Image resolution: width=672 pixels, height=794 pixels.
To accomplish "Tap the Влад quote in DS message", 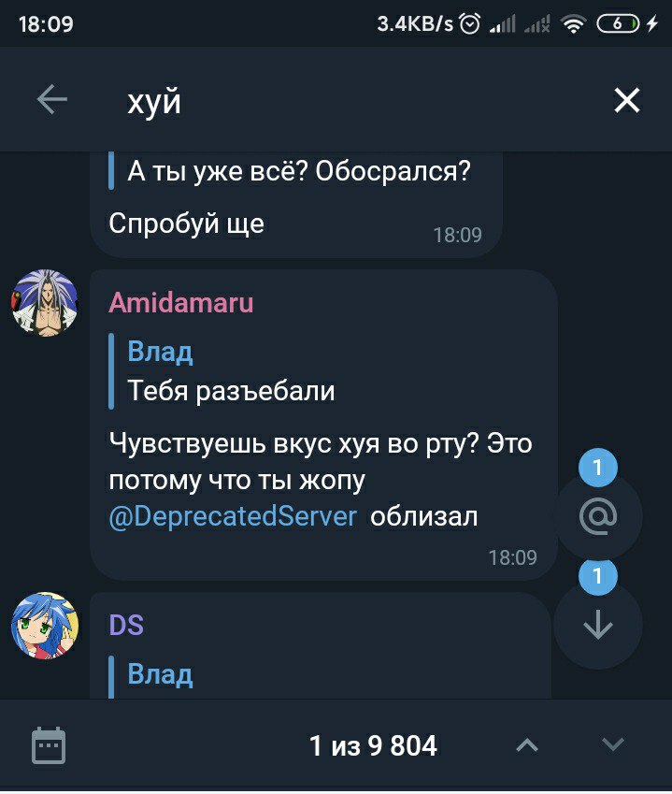I will pos(160,675).
